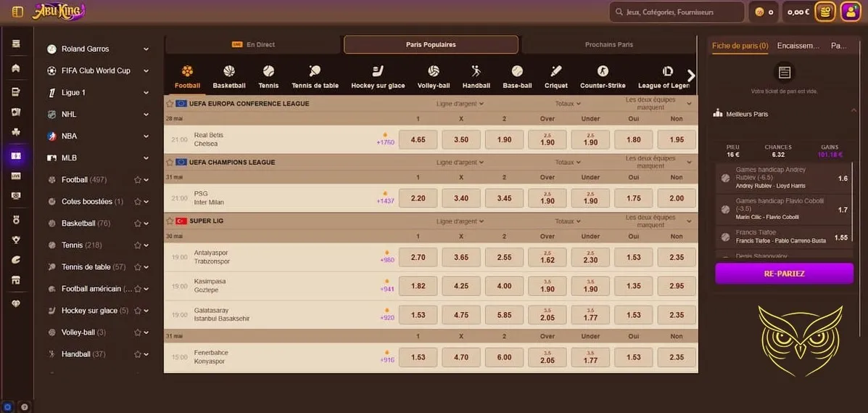Favorite Hockey sur glace with star
The image size is (868, 413).
[x=137, y=311]
